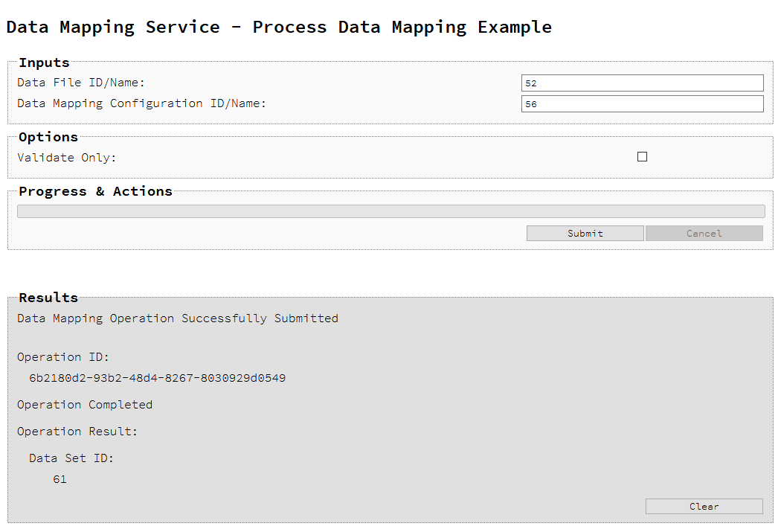Image resolution: width=781 pixels, height=532 pixels.
Task: Click the Submit button
Action: pos(585,233)
